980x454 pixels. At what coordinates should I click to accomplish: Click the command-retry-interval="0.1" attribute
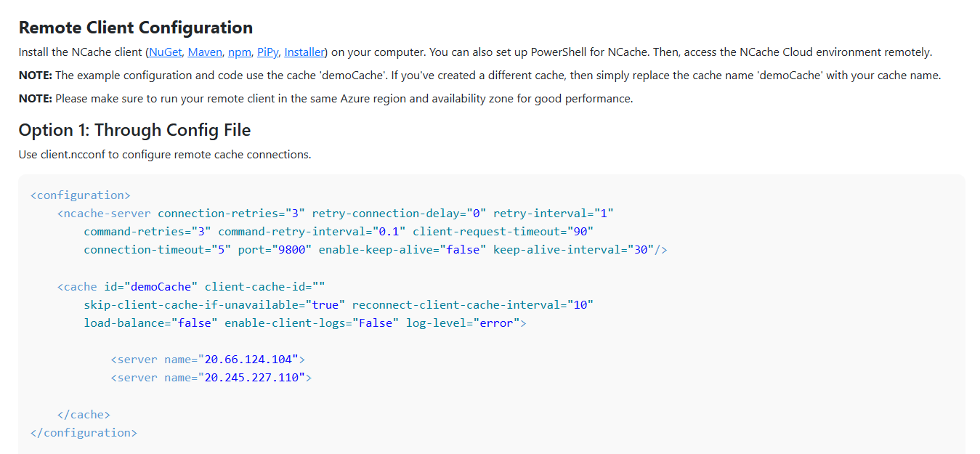[312, 231]
